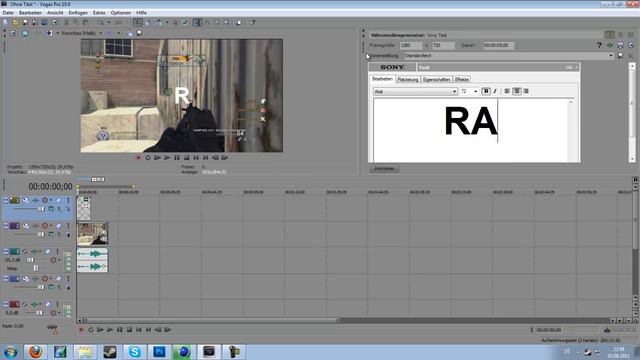Solo video track 1

click(x=68, y=200)
